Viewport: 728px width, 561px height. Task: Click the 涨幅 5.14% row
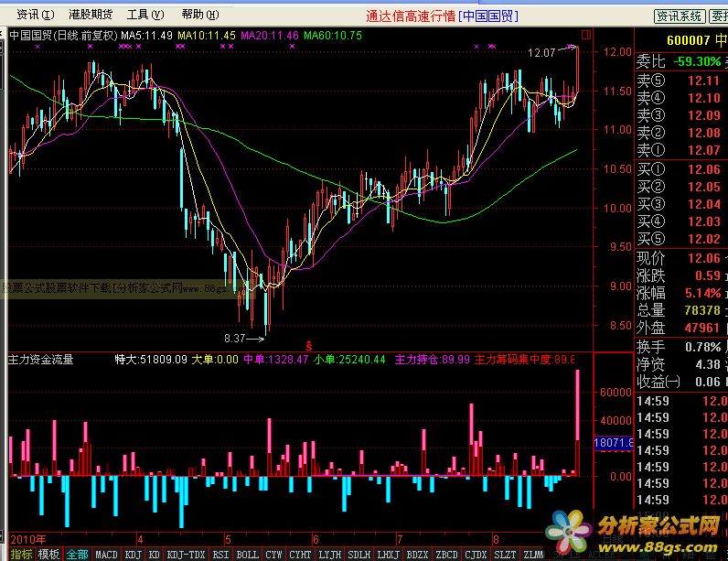pos(680,293)
